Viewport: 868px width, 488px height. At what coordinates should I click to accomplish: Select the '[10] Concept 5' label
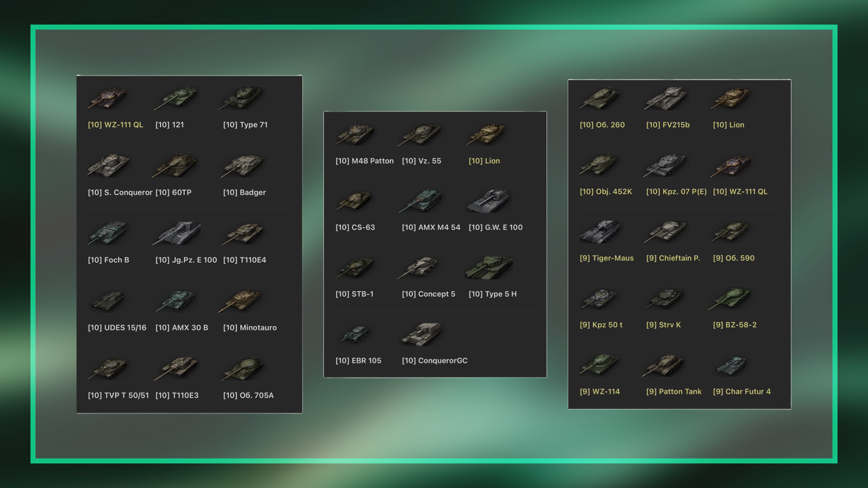[x=429, y=294]
